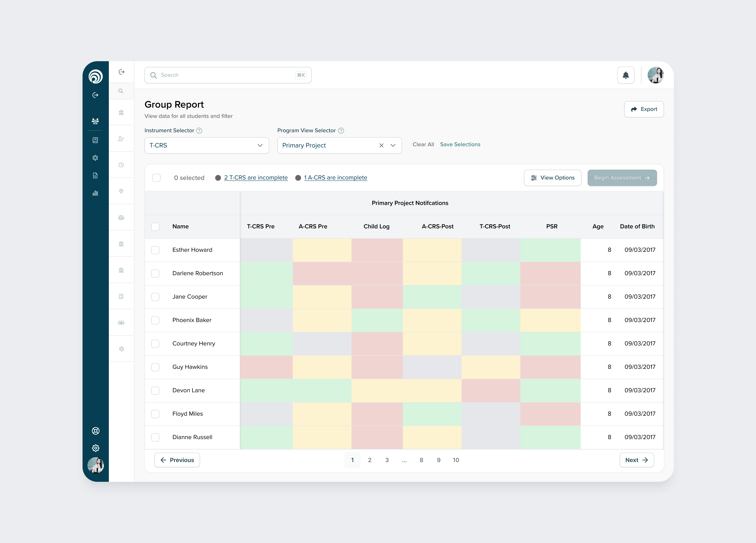Viewport: 756px width, 543px height.
Task: Click the add user secondary icon
Action: (x=121, y=139)
